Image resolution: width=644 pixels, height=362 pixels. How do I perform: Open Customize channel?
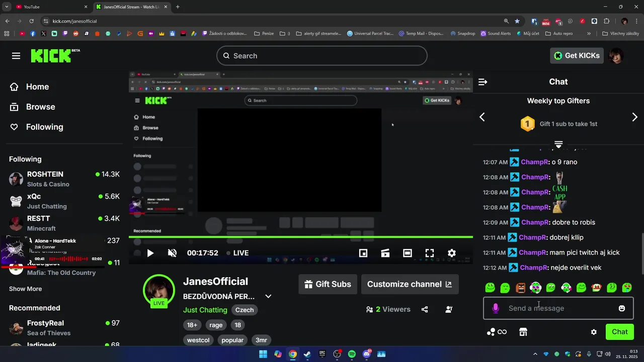410,284
